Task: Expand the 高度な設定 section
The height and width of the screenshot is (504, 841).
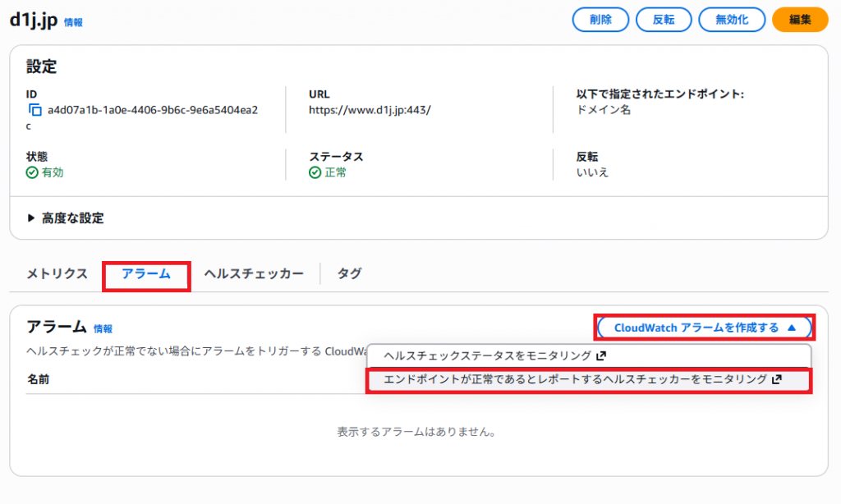Action: tap(31, 218)
